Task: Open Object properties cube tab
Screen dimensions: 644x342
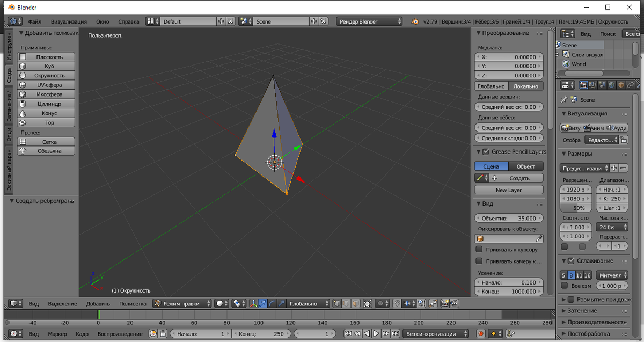Action: [621, 85]
